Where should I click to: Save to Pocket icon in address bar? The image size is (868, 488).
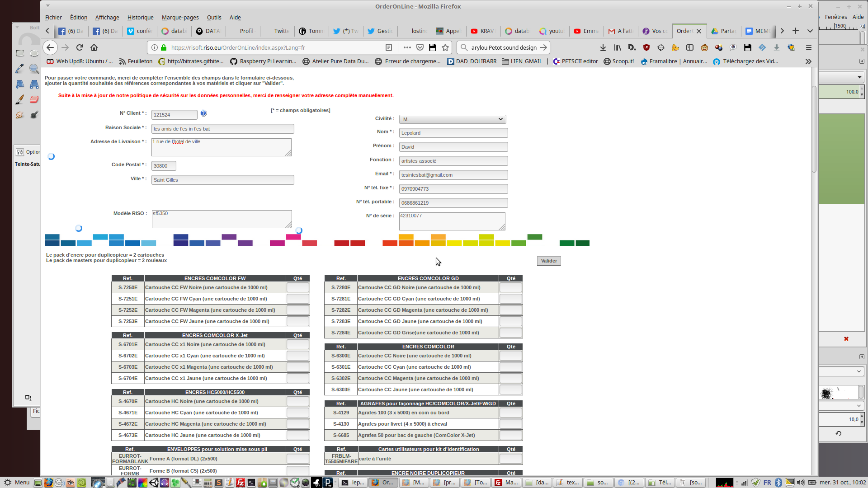(x=420, y=47)
